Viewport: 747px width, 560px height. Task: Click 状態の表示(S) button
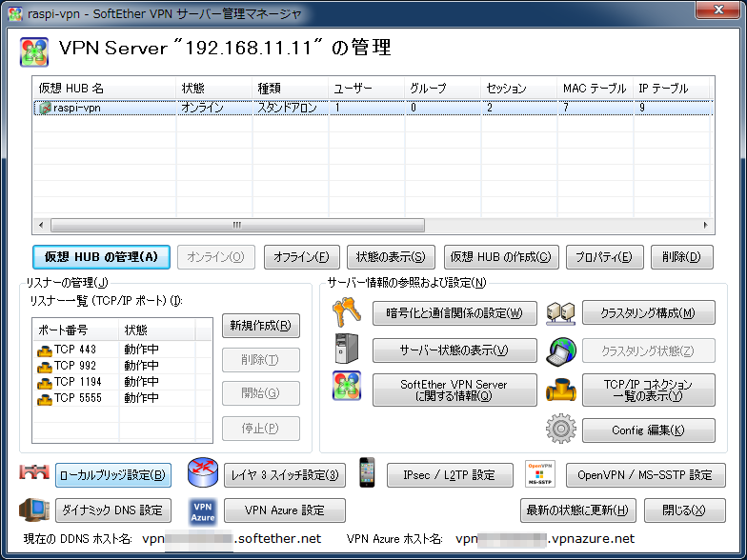[391, 257]
